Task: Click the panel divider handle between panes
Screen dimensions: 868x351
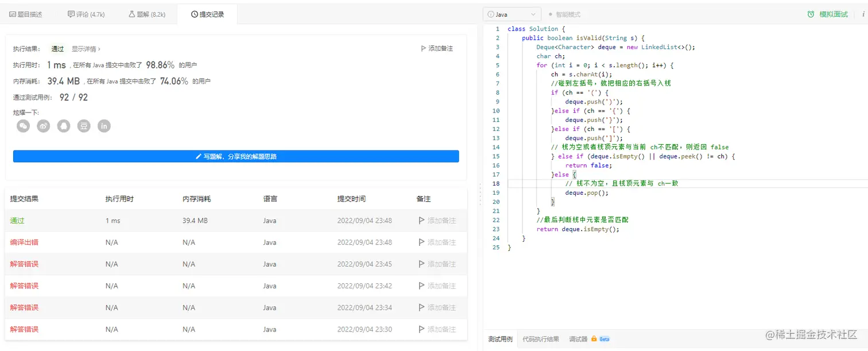Action: [480, 194]
